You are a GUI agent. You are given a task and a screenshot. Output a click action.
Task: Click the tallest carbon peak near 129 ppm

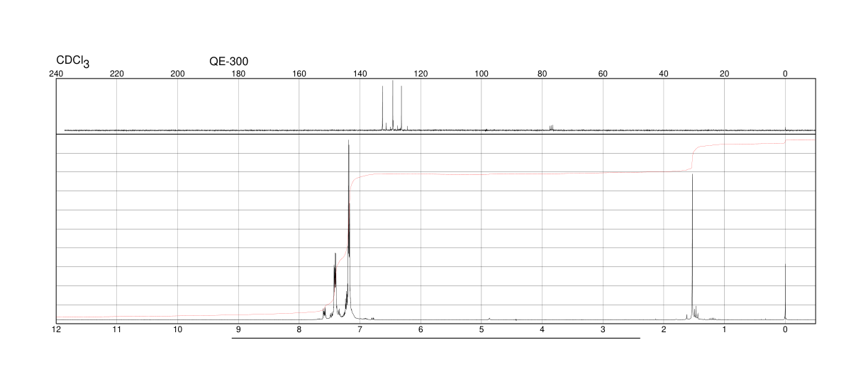point(393,105)
